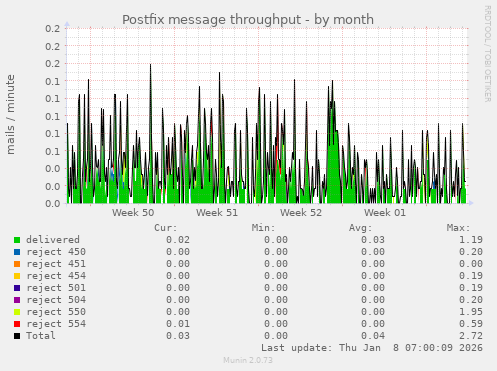The width and height of the screenshot is (497, 371).
Task: Click the 'Munin 2.0.73' footer text
Action: coord(248,360)
